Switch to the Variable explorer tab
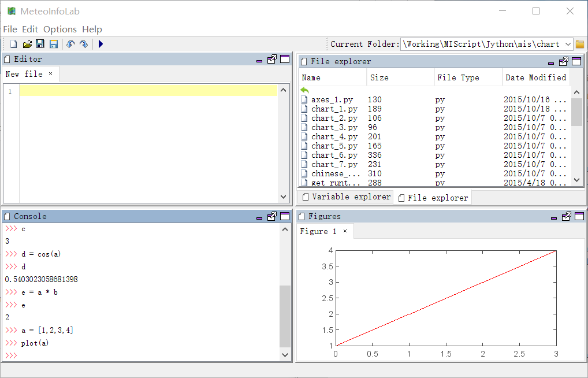 coord(347,197)
